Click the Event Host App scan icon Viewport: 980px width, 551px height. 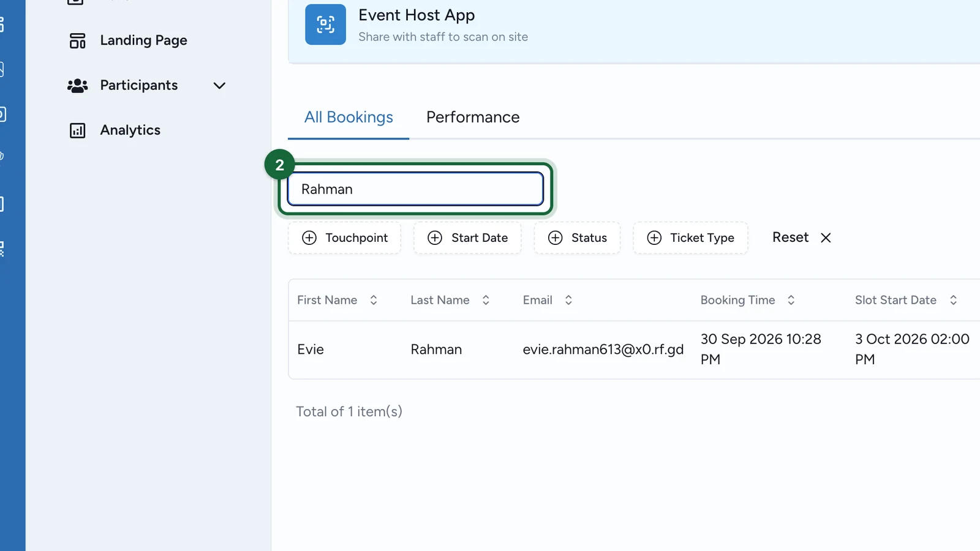325,24
